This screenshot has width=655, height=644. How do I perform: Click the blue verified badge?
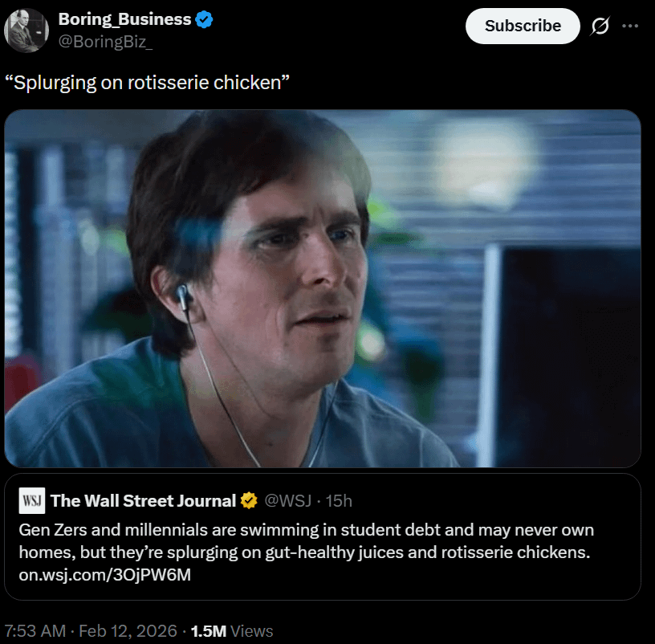tap(205, 19)
